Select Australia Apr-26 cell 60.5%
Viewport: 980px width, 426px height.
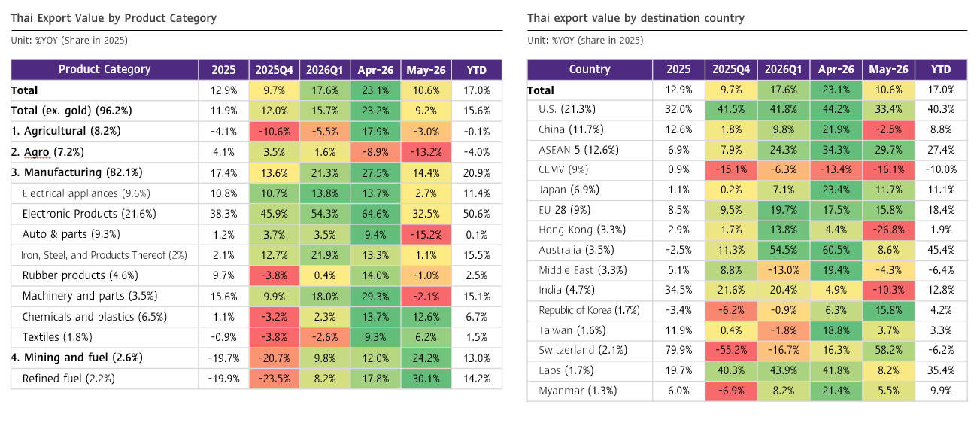tap(836, 250)
